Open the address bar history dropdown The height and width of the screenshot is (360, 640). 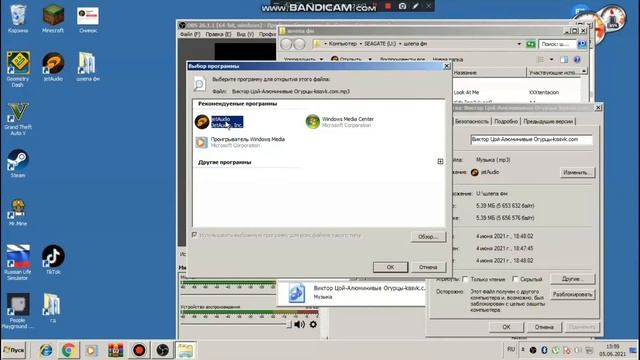519,44
